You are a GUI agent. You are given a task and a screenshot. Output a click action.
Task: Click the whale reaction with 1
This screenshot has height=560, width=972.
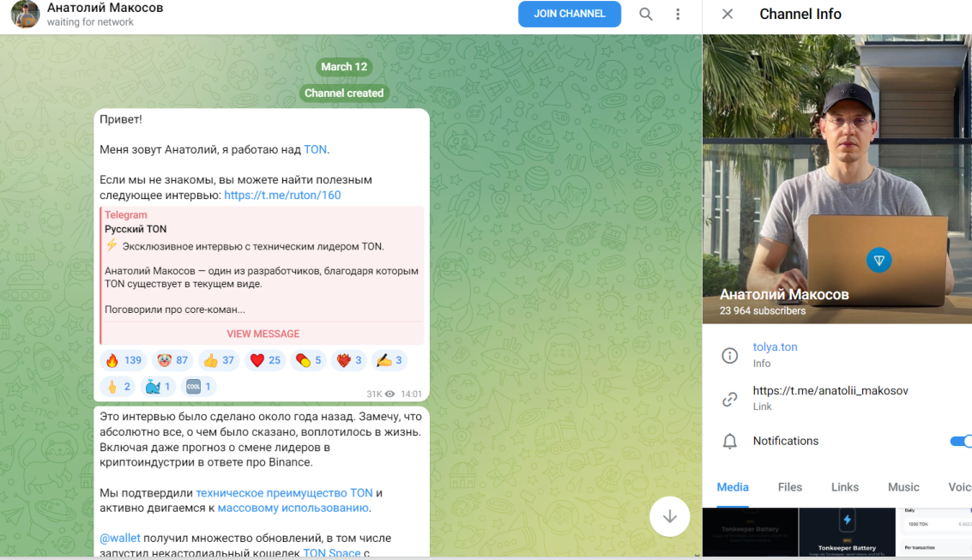[158, 387]
